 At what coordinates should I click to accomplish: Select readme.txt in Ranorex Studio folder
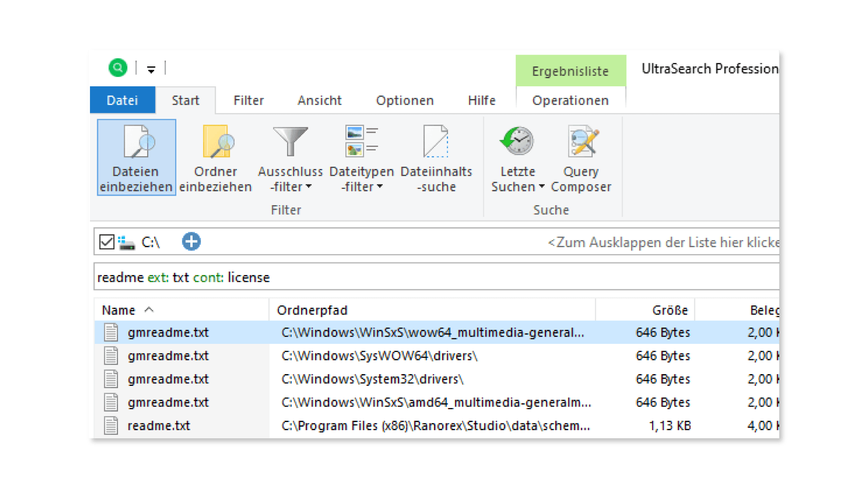437,426
